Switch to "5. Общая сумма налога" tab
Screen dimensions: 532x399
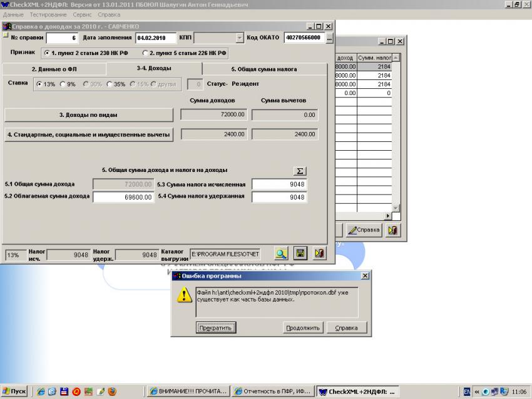point(263,69)
